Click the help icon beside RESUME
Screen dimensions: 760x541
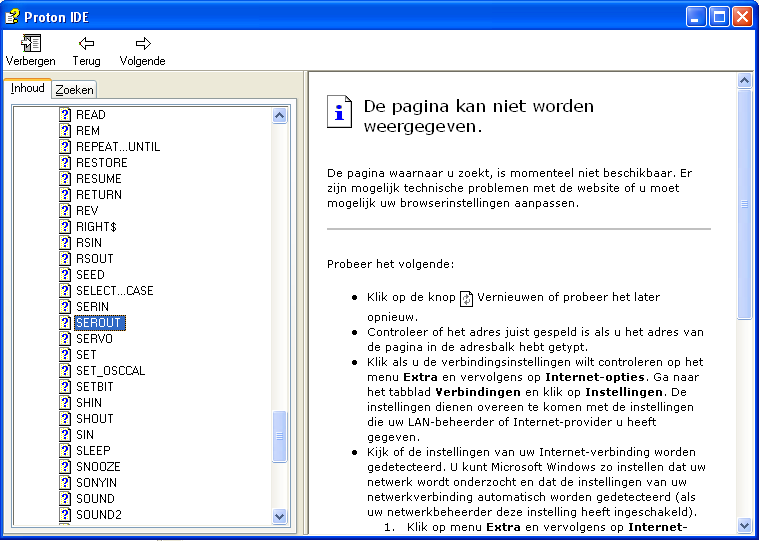click(65, 179)
